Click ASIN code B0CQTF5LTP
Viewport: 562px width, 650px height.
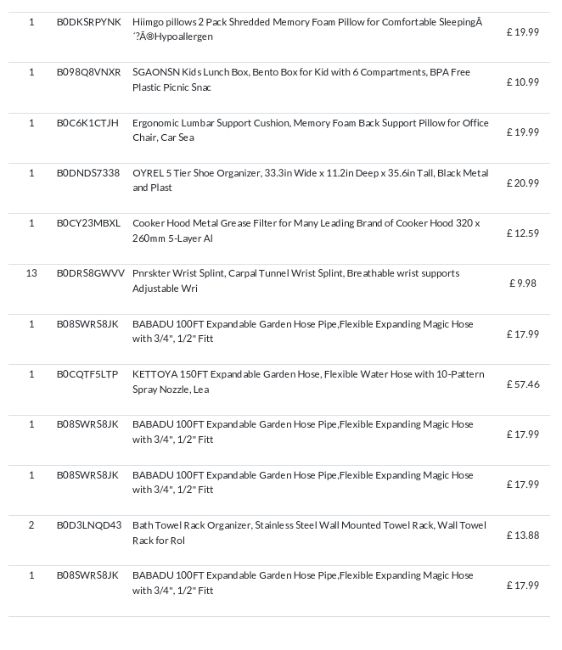point(87,374)
